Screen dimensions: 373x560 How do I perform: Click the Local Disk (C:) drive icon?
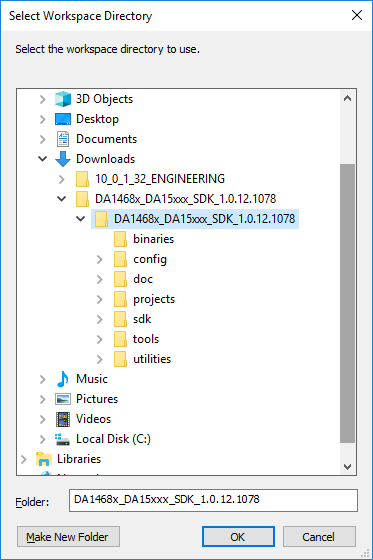click(63, 439)
